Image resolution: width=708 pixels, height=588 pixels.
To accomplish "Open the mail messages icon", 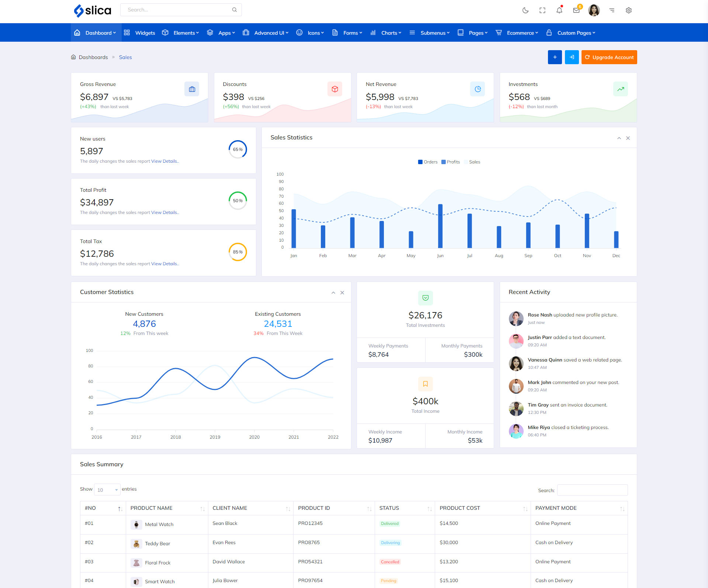I will tap(576, 10).
